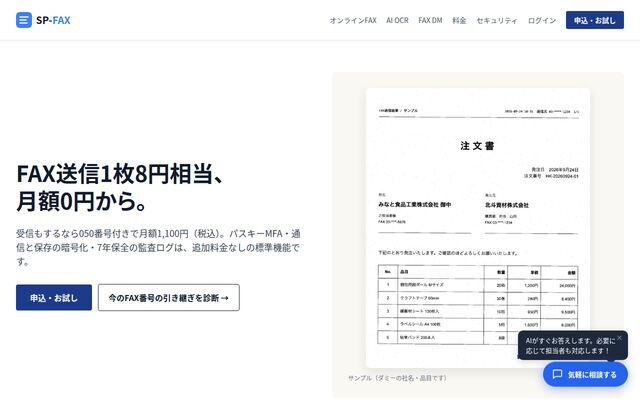This screenshot has height=400, width=640.
Task: Click the 注文書 document title
Action: tap(478, 146)
